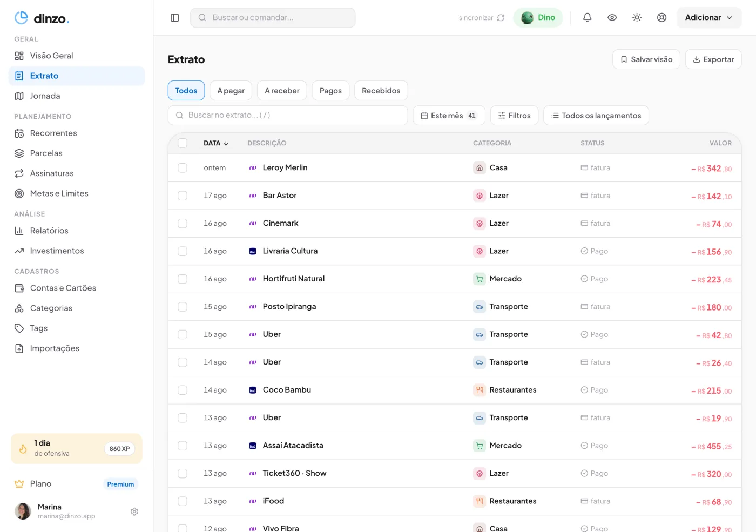Show the Todos tab
This screenshot has width=756, height=532.
(x=186, y=91)
